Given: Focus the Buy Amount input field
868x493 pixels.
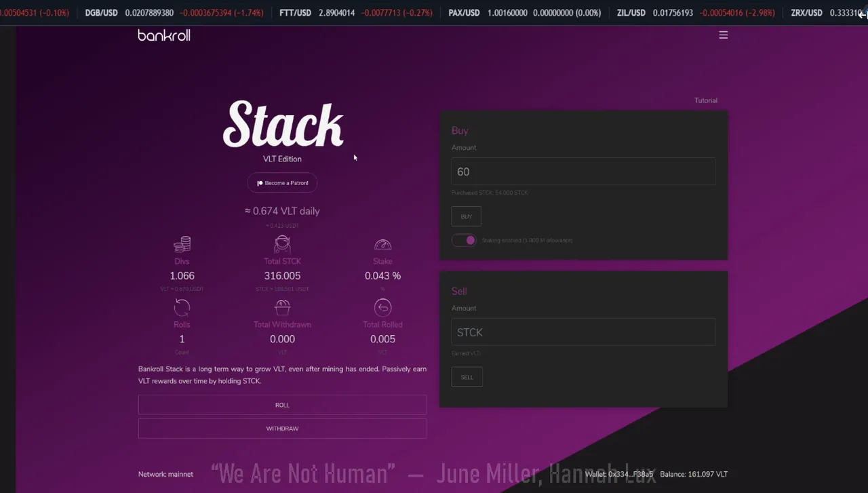Looking at the screenshot, I should point(583,172).
